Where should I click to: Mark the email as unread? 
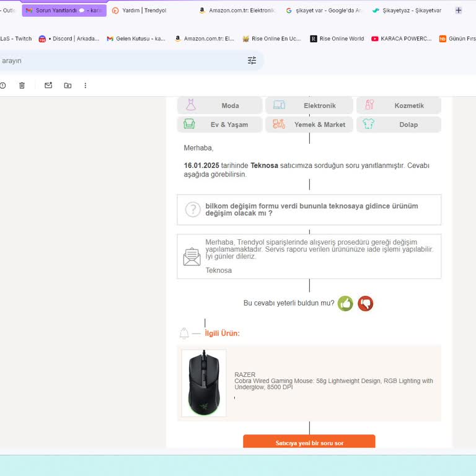48,86
